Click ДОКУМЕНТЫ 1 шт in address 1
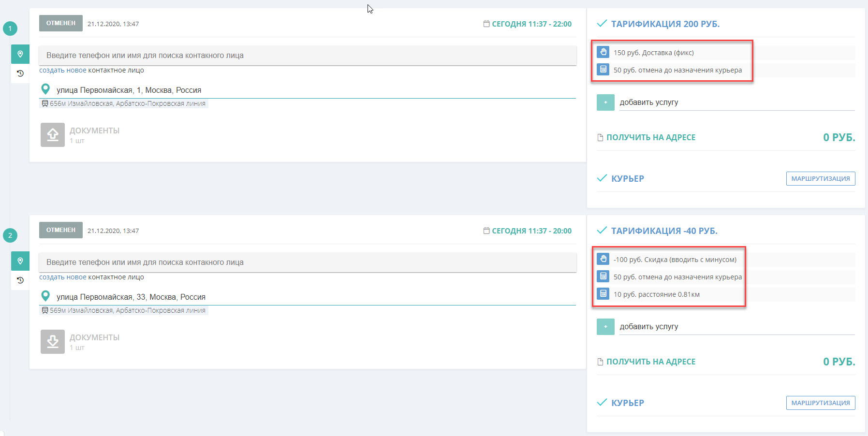Screen dimensions: 868x436 (x=94, y=135)
